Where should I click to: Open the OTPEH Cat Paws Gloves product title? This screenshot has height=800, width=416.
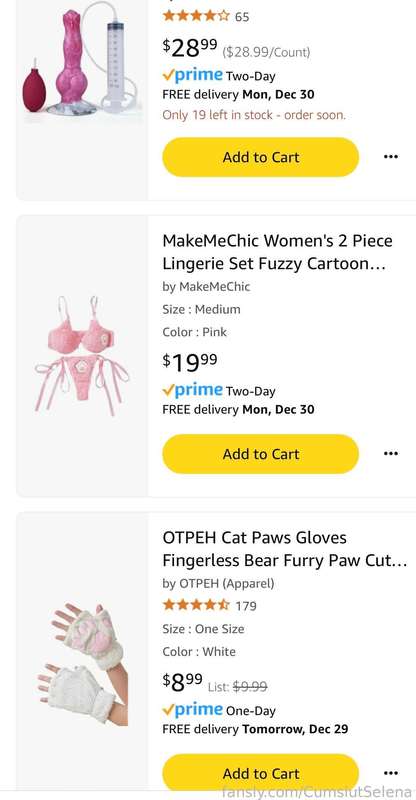284,549
